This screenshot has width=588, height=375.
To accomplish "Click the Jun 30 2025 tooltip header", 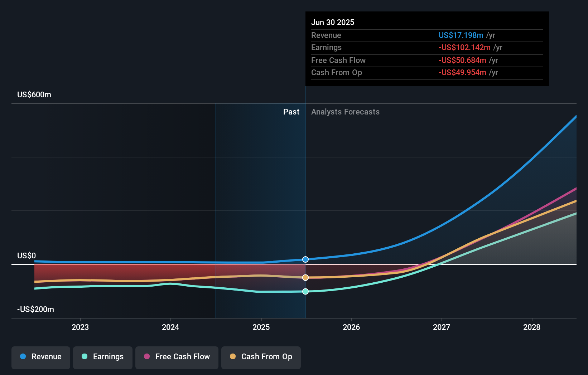I will (x=333, y=22).
